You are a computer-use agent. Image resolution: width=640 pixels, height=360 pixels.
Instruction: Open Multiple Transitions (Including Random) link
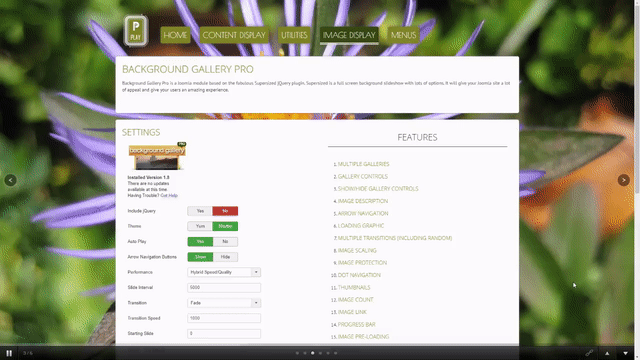(x=395, y=238)
